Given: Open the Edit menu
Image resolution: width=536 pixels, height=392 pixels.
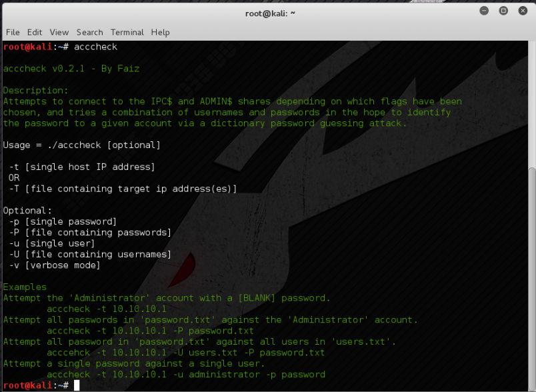Looking at the screenshot, I should pyautogui.click(x=35, y=32).
